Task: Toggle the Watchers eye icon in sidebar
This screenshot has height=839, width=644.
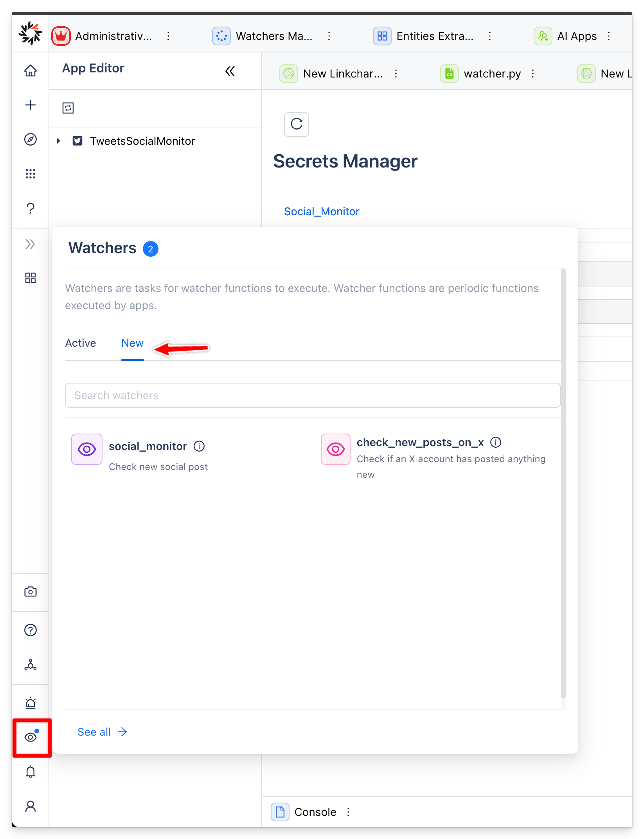Action: (31, 737)
